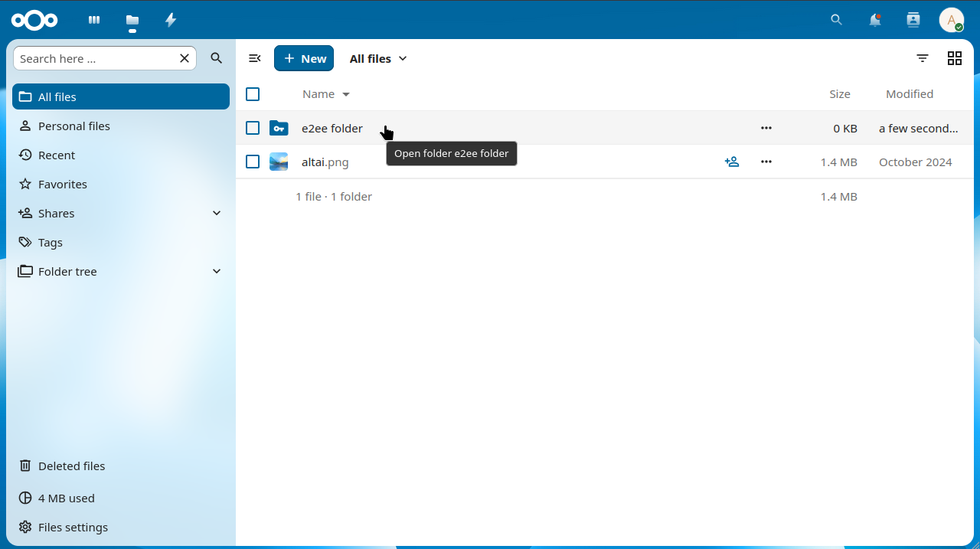Switch to grid view layout

tap(954, 58)
